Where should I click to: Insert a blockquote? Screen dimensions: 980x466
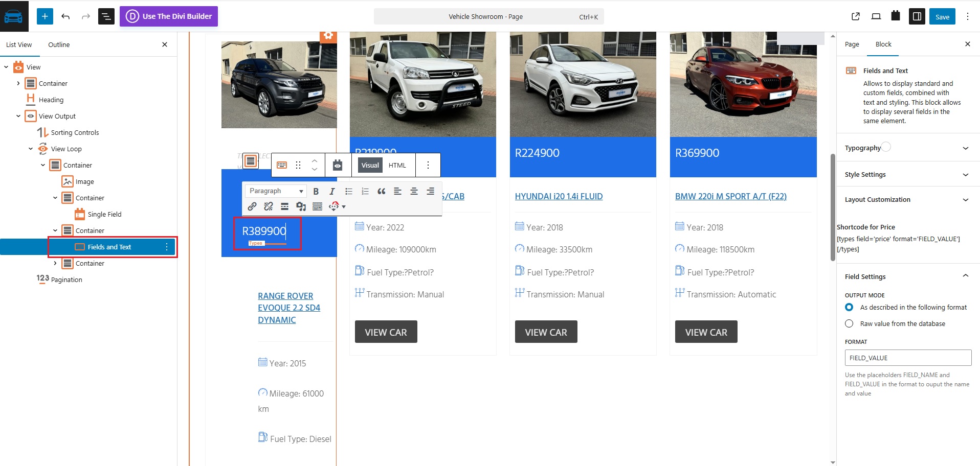pyautogui.click(x=382, y=191)
